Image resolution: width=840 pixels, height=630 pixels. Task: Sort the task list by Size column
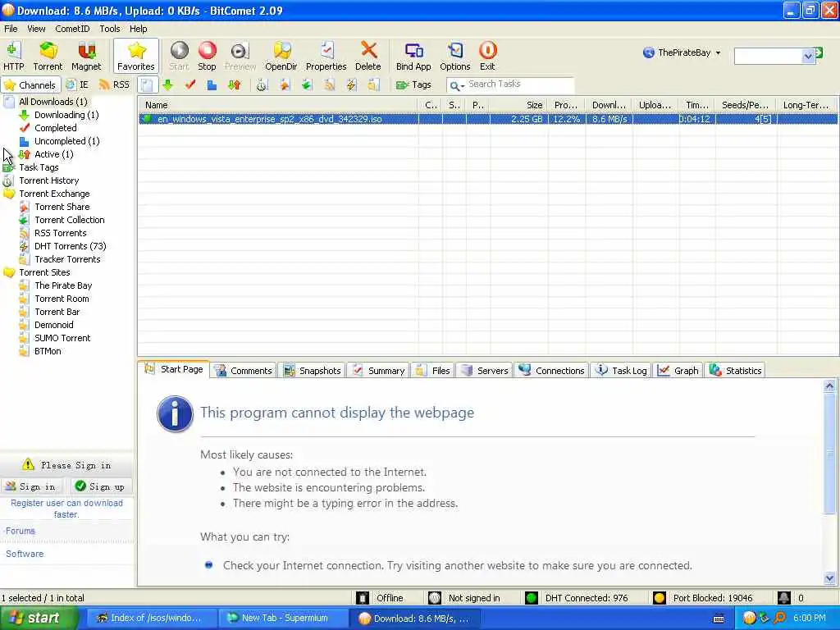(518, 105)
